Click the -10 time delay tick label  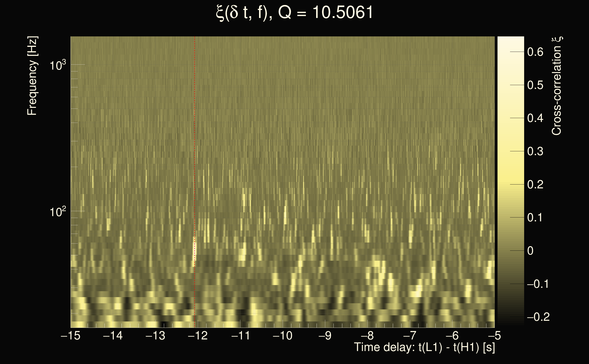coord(282,336)
